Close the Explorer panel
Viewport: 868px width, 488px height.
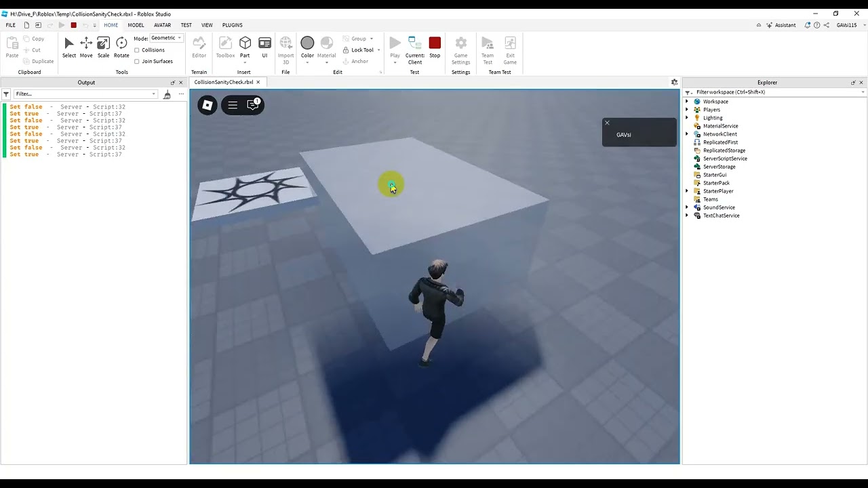[862, 83]
